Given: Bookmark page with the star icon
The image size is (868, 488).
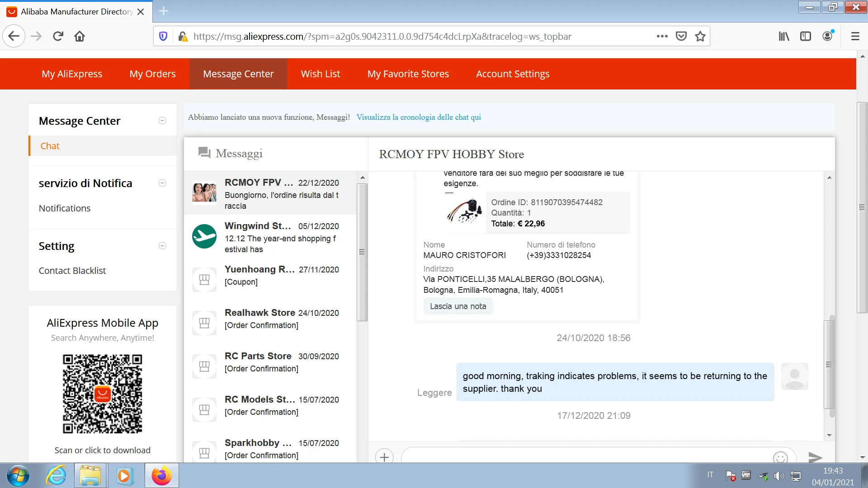Looking at the screenshot, I should (x=700, y=36).
